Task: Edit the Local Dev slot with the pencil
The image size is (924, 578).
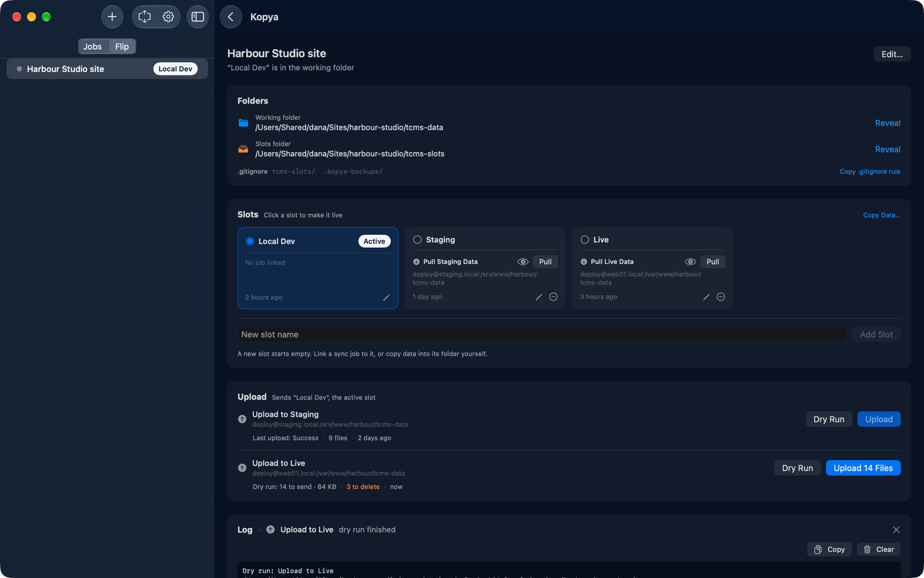Action: 386,297
